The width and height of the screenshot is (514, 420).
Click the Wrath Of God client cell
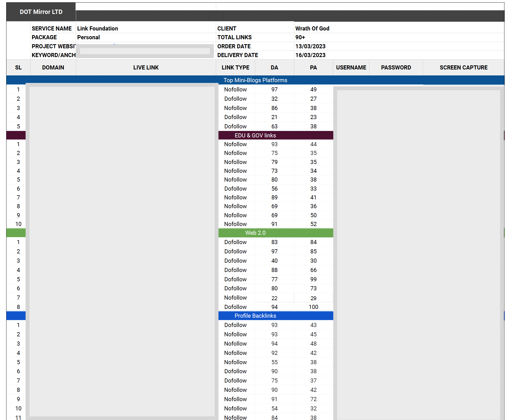(399, 28)
